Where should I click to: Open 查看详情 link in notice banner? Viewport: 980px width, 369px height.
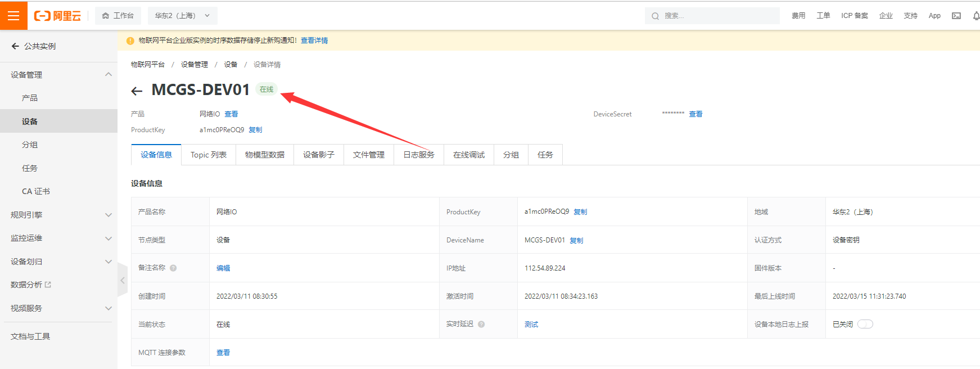tap(314, 40)
